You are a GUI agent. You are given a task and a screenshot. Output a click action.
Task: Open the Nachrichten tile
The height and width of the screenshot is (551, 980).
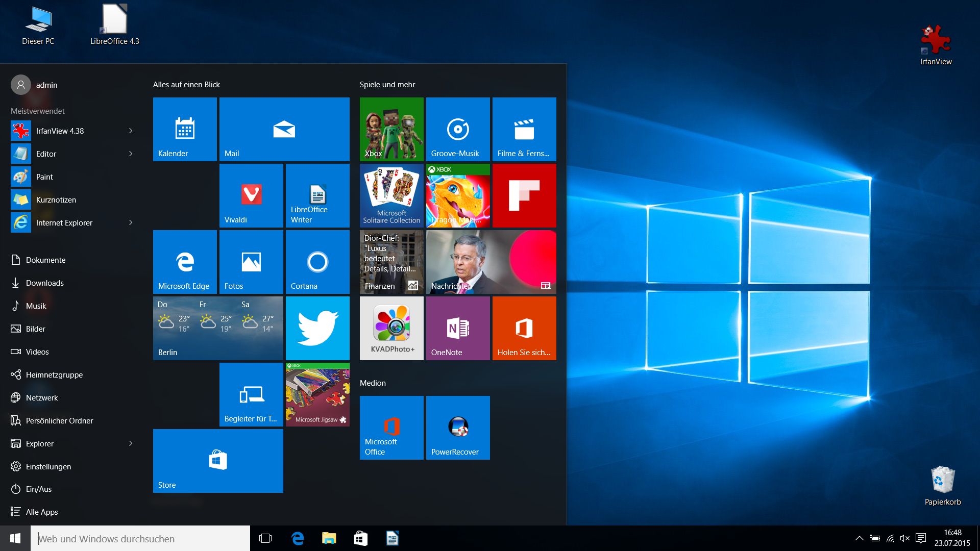point(491,262)
